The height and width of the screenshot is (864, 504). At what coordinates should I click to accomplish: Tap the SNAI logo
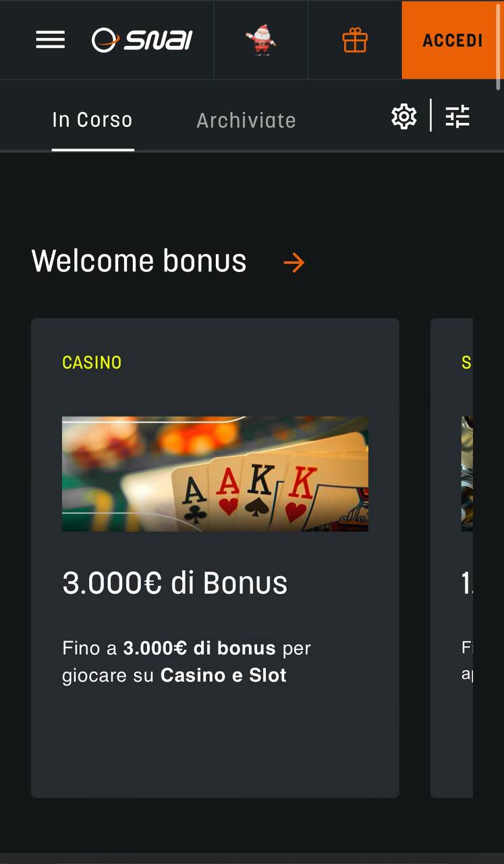tap(142, 40)
